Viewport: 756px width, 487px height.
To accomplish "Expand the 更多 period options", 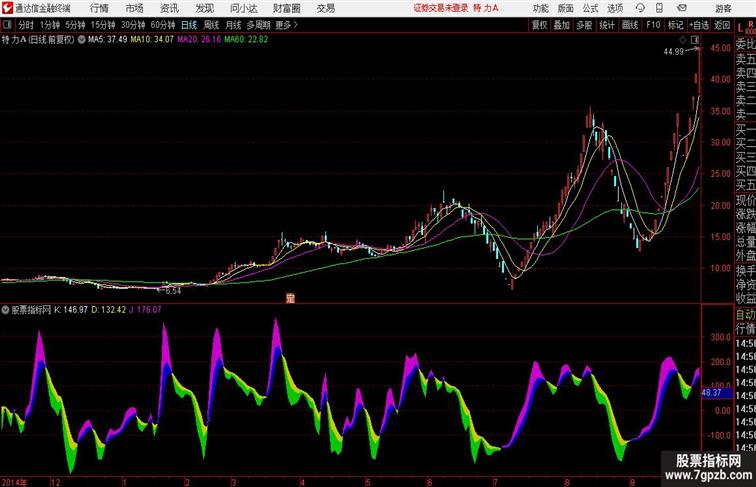I will tap(286, 25).
